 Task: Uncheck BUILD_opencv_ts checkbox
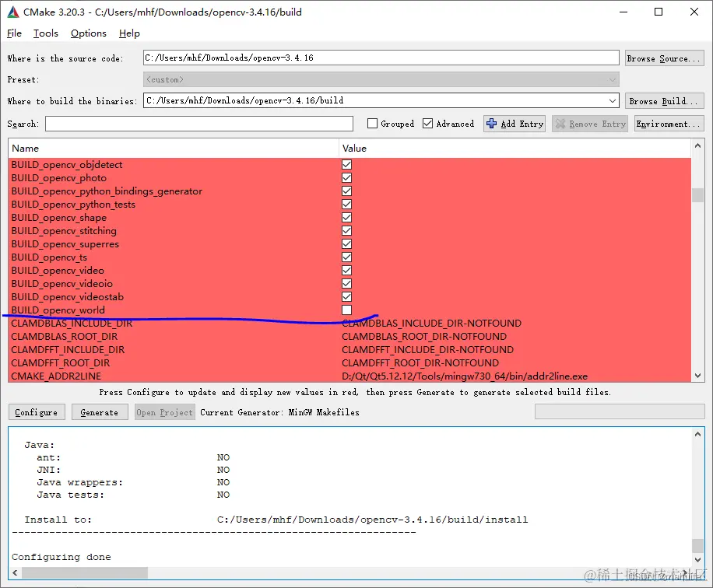click(346, 257)
